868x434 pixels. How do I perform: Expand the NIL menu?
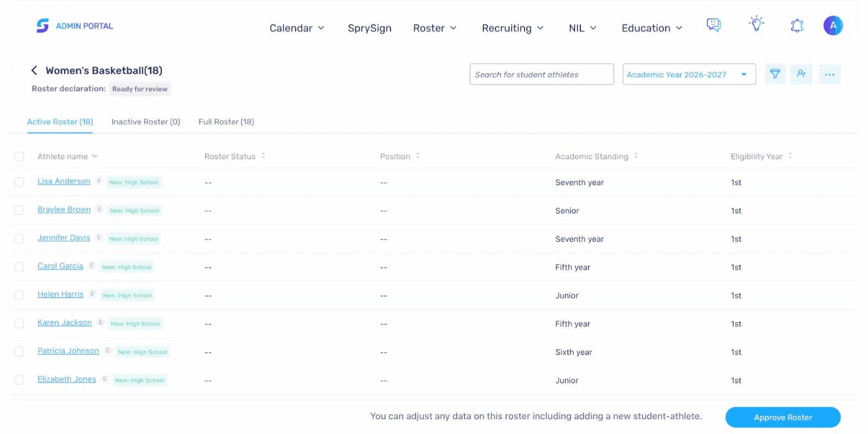pyautogui.click(x=583, y=28)
